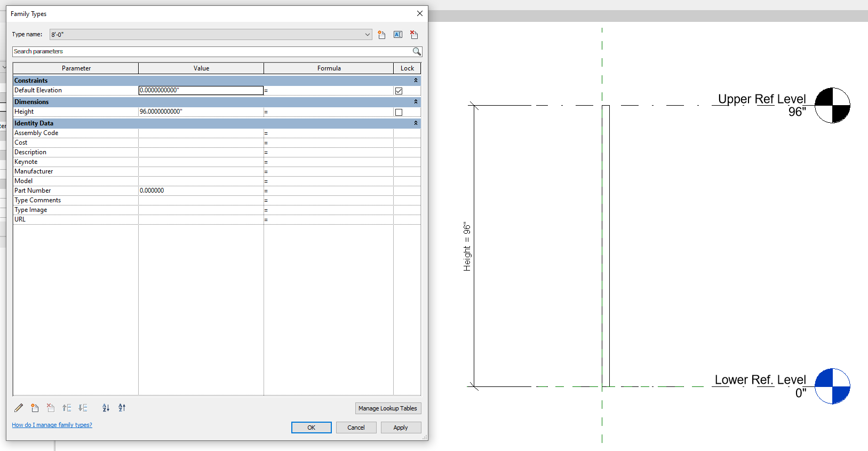The image size is (868, 451).
Task: Click the Delete Type icon
Action: point(414,35)
